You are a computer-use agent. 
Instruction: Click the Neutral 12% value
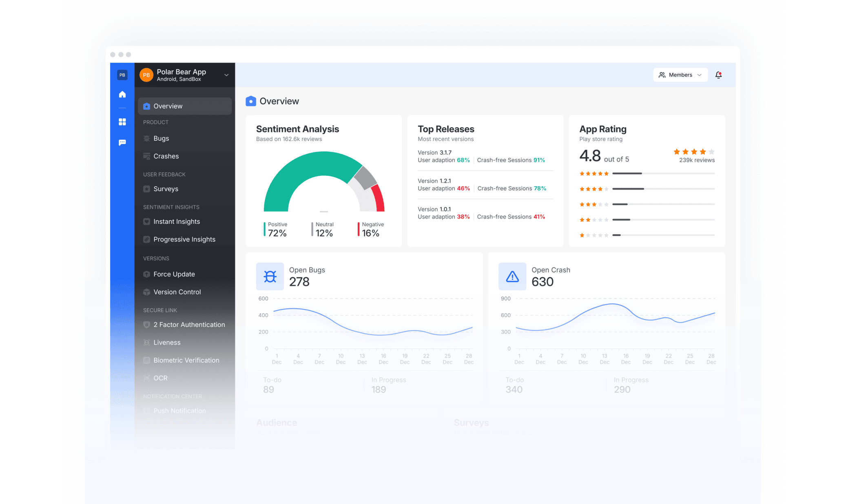coord(324,233)
